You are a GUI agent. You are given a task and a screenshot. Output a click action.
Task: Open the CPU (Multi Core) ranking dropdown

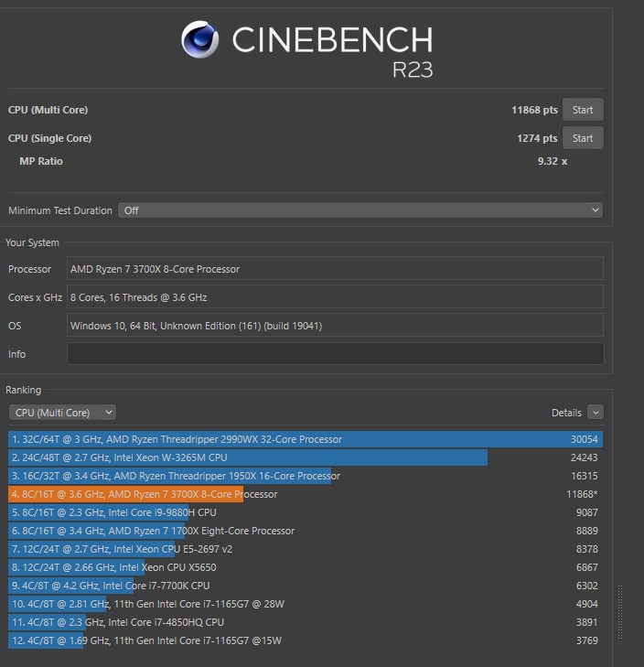click(62, 413)
